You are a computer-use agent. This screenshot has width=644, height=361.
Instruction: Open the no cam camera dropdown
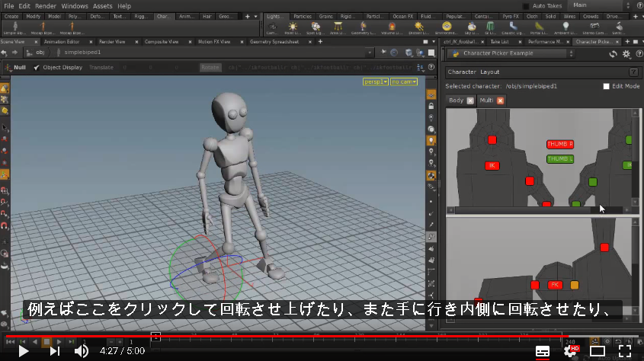point(404,82)
